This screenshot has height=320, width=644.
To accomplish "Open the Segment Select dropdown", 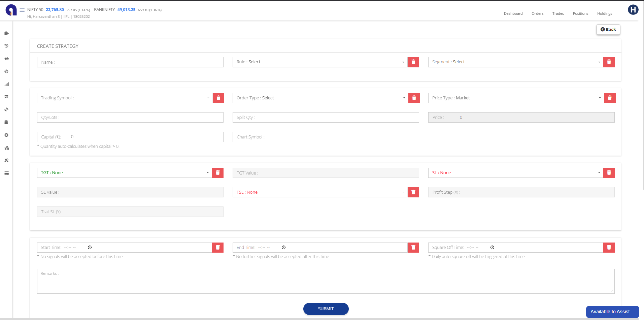I will 515,62.
